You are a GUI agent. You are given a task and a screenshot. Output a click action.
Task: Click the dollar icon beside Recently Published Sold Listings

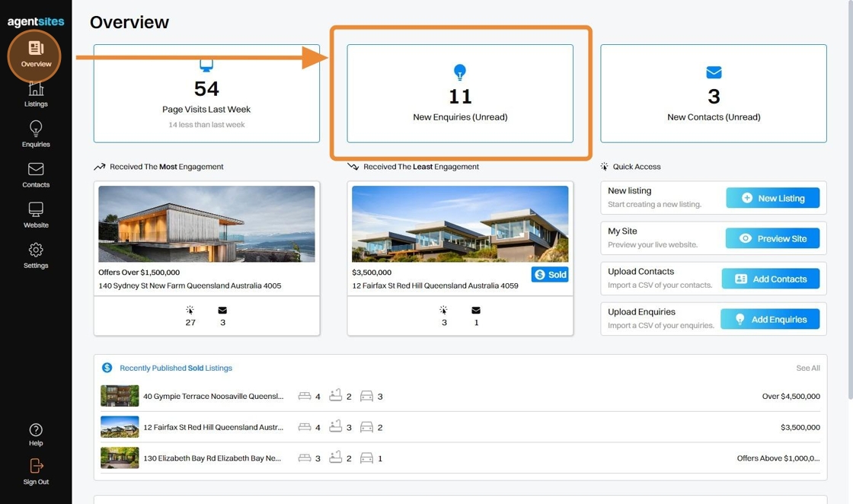coord(107,368)
